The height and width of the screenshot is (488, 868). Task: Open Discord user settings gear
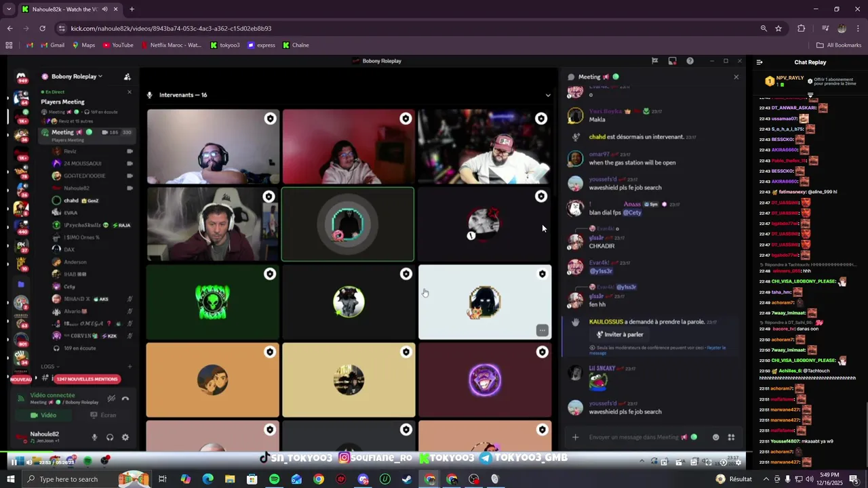click(x=125, y=438)
